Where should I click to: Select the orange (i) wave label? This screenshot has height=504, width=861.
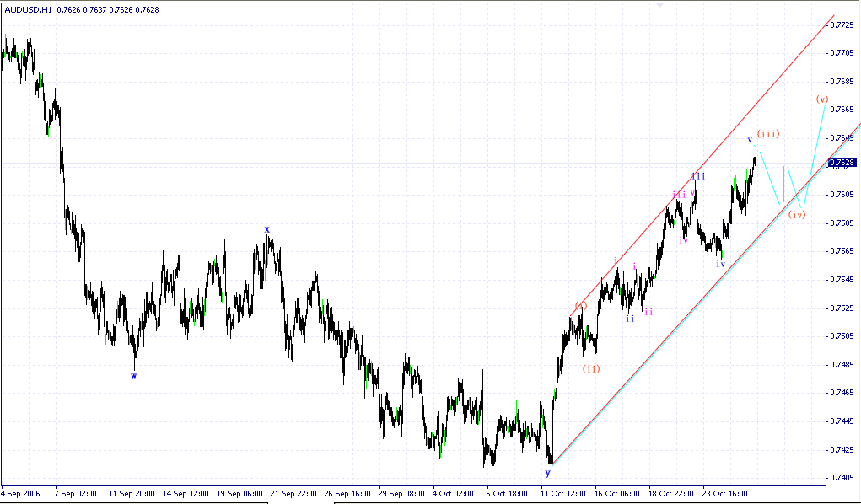tap(581, 305)
